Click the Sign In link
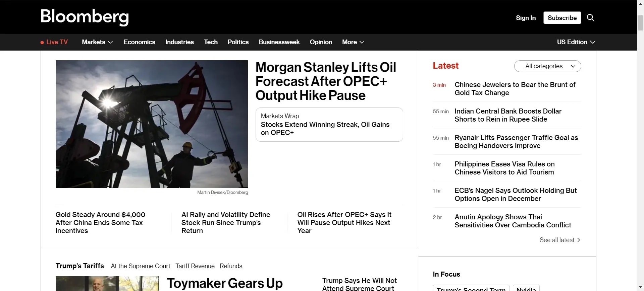 tap(526, 18)
